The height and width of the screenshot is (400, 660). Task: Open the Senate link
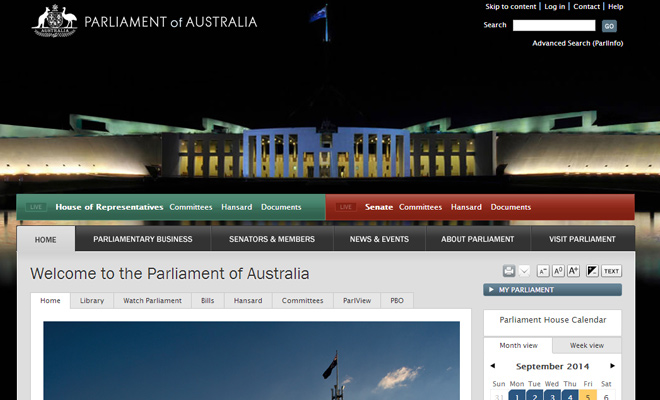click(x=379, y=207)
